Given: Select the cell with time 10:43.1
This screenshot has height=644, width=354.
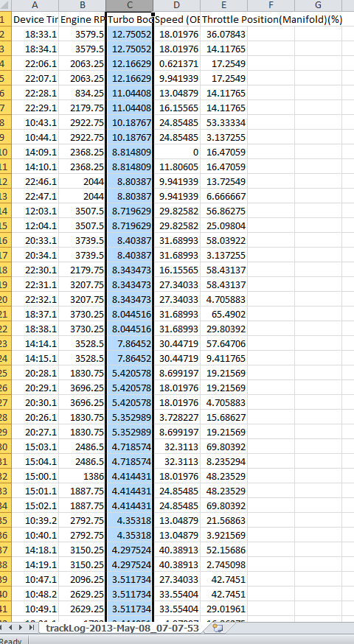Looking at the screenshot, I should point(35,123).
